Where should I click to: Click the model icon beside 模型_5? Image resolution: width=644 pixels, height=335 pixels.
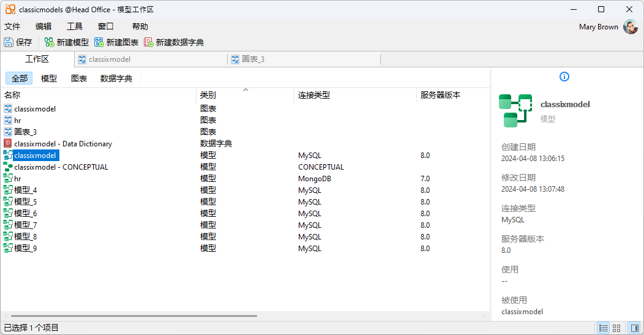pyautogui.click(x=8, y=202)
